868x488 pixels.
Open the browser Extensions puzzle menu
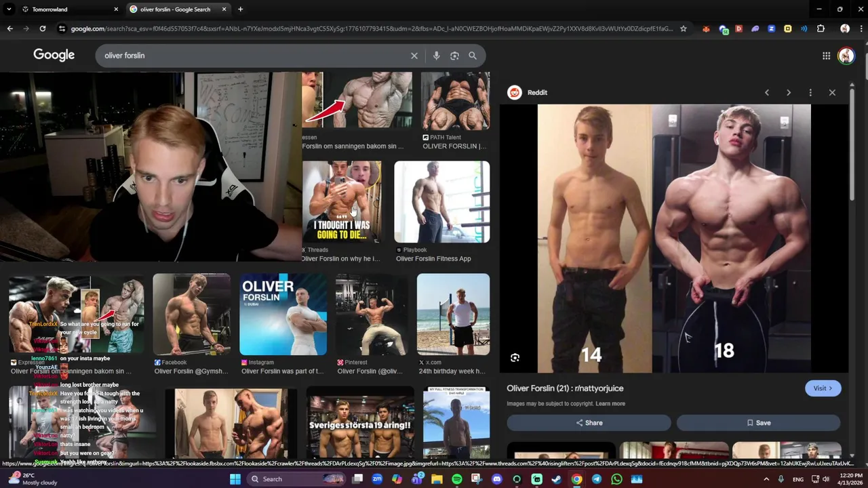[821, 28]
